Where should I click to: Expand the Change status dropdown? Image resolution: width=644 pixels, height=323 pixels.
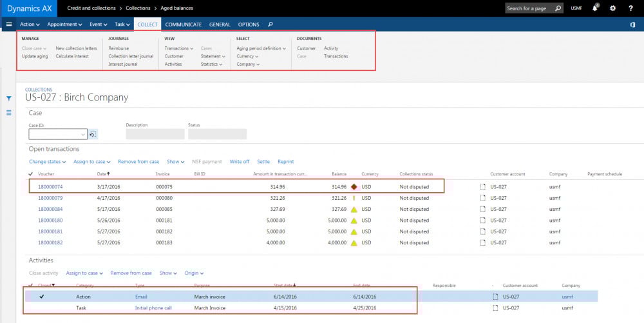click(46, 161)
